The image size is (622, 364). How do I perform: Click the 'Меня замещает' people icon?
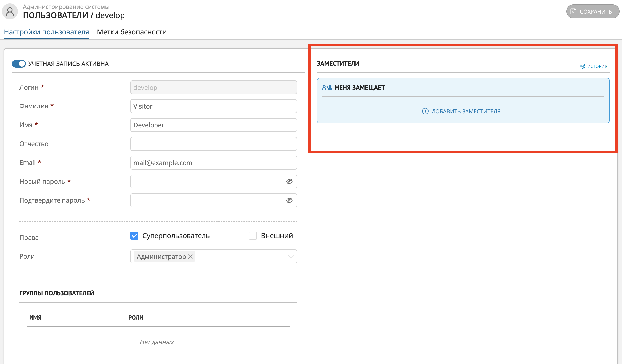pyautogui.click(x=327, y=88)
